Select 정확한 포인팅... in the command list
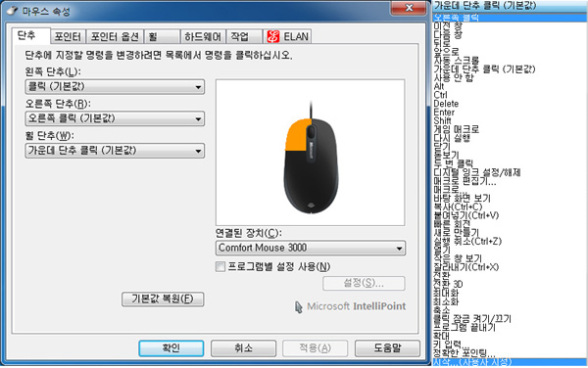588x368 pixels. coord(465,353)
